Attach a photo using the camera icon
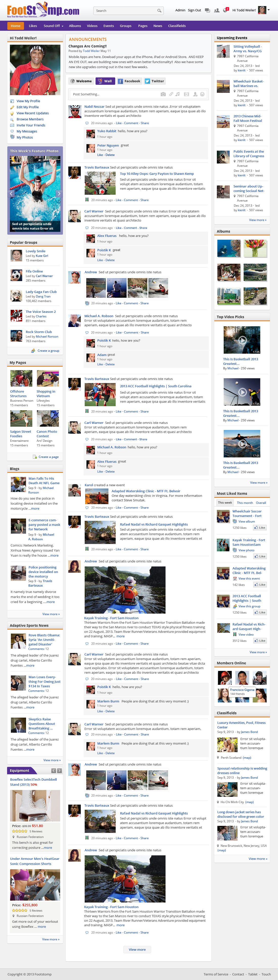Viewport: 278px width, 980px height. point(163,94)
